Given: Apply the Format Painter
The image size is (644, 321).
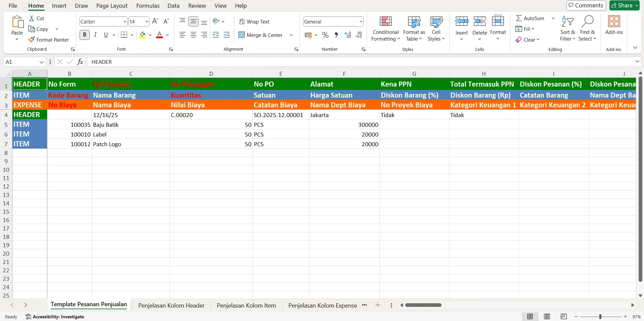Looking at the screenshot, I should click(x=49, y=39).
